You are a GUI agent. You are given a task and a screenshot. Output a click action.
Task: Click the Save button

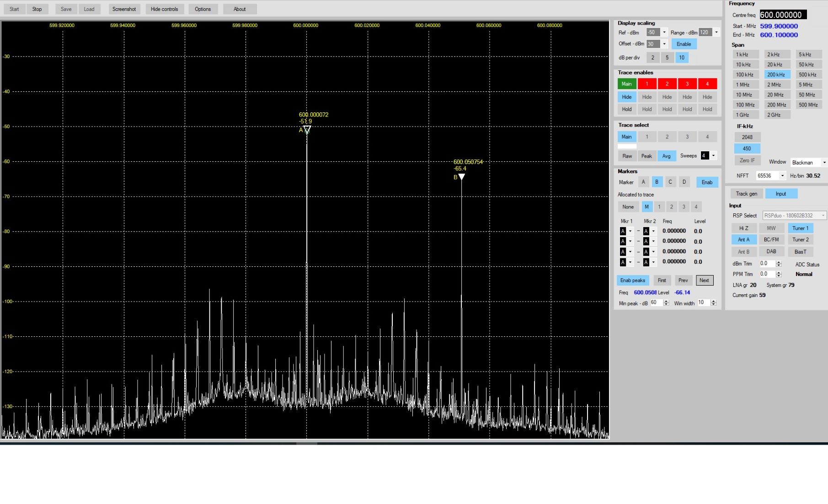coord(66,9)
